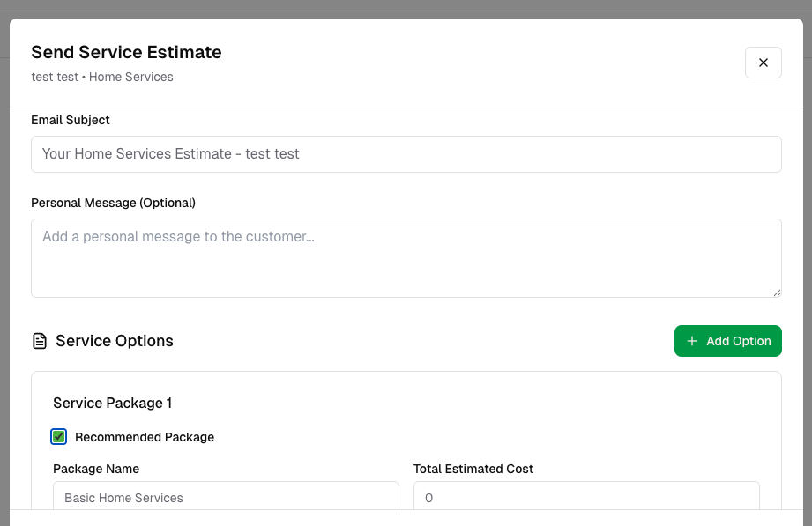Click the Total Estimated Cost field
The width and height of the screenshot is (812, 526).
(x=586, y=497)
